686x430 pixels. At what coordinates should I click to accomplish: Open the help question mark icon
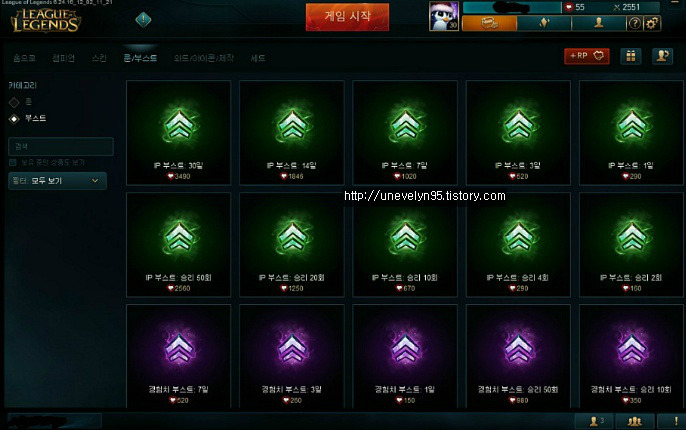coord(634,23)
